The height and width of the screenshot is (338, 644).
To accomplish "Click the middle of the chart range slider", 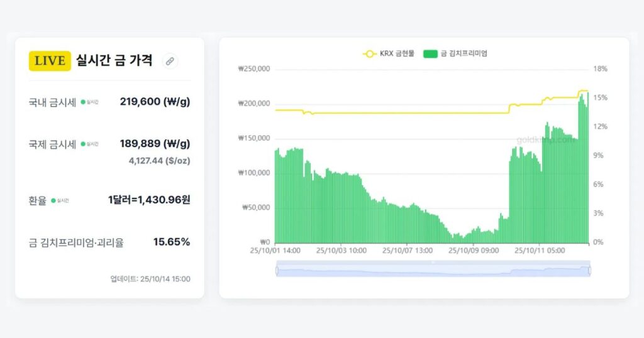I will pos(433,271).
